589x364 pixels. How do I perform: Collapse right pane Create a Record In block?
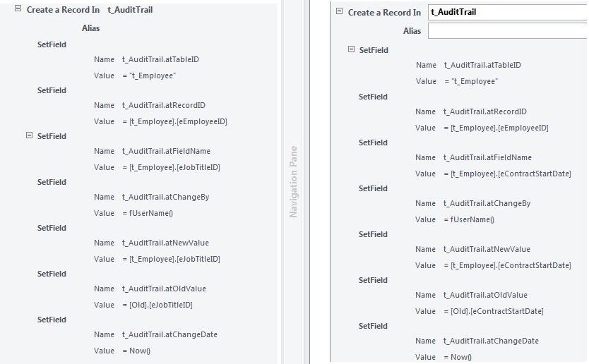tap(340, 12)
